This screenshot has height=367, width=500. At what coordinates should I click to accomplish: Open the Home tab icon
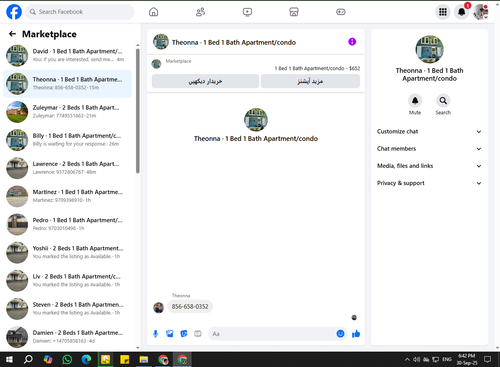[153, 12]
